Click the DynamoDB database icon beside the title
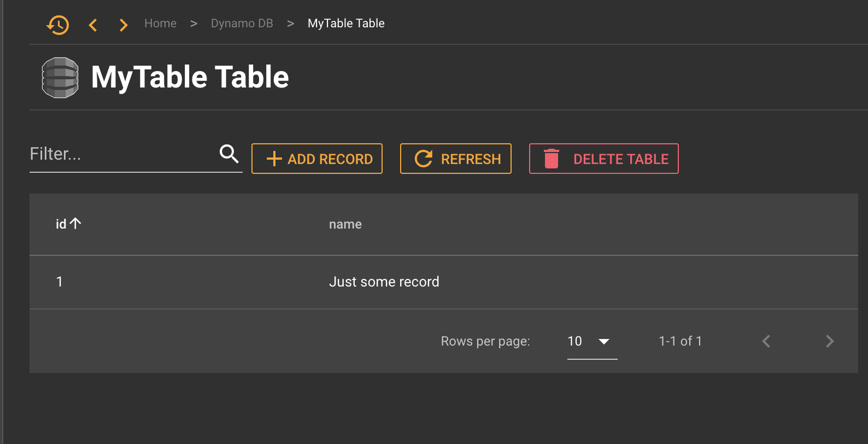 coord(60,78)
